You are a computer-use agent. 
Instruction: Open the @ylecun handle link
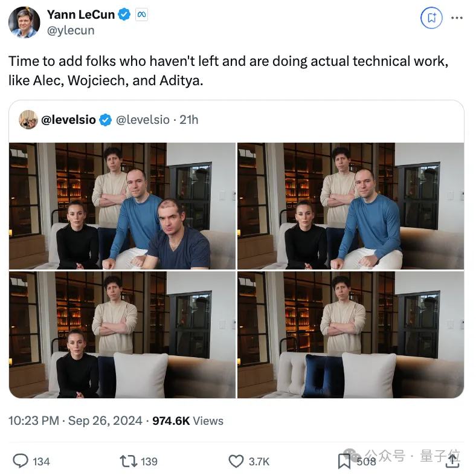[x=71, y=30]
